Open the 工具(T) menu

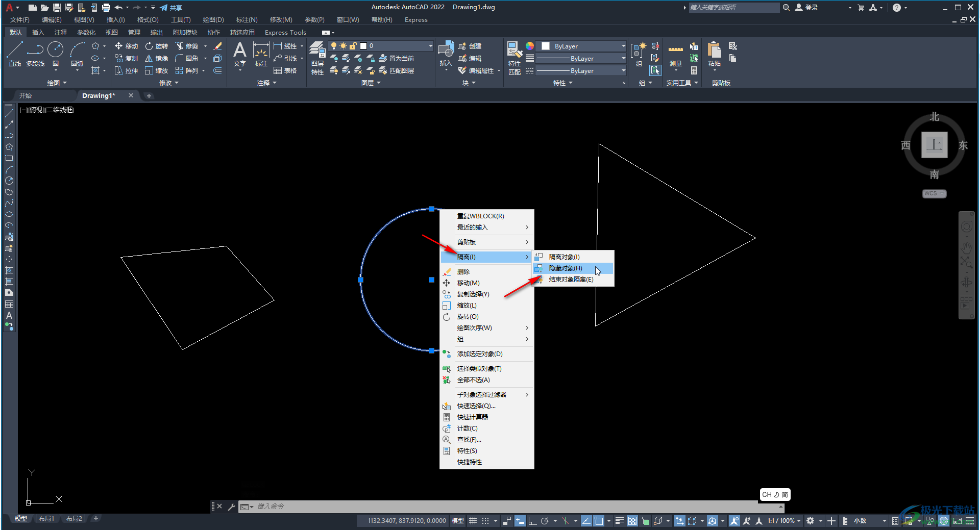[x=181, y=20]
